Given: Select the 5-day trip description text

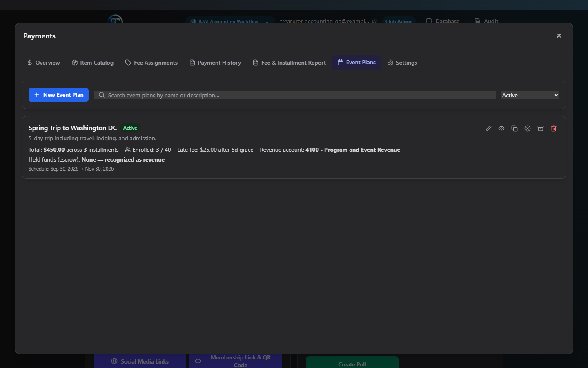Looking at the screenshot, I should coord(92,139).
